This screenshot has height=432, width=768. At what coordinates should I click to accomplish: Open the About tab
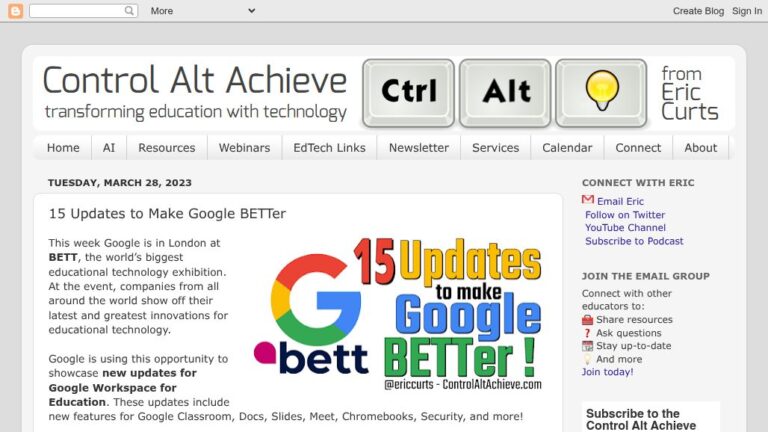(x=700, y=148)
